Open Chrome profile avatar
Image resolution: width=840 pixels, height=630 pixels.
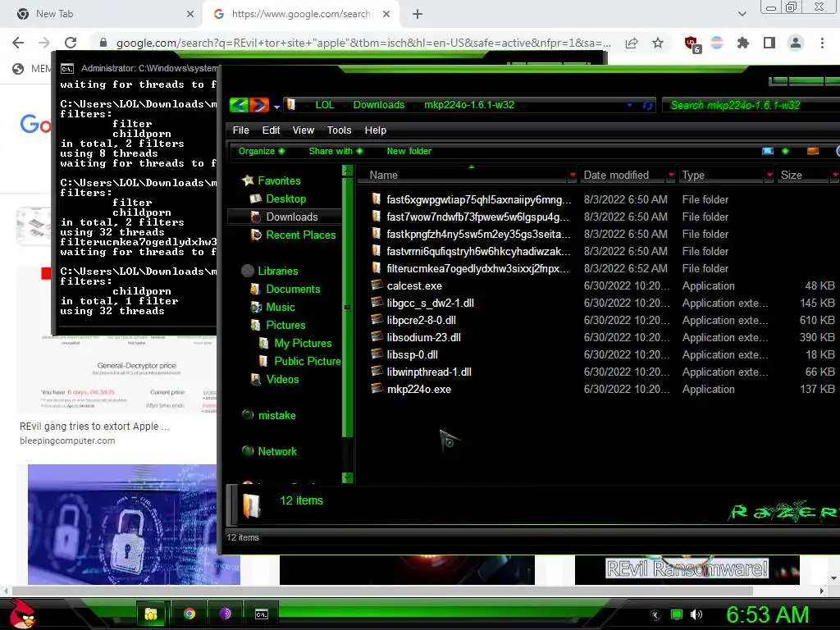pyautogui.click(x=796, y=43)
